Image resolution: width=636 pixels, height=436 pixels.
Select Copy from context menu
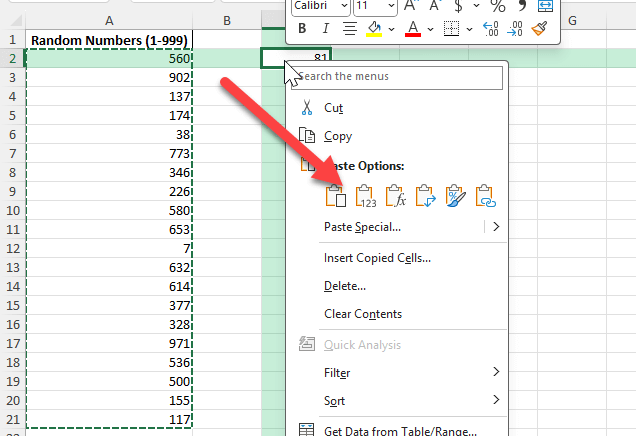(x=338, y=136)
